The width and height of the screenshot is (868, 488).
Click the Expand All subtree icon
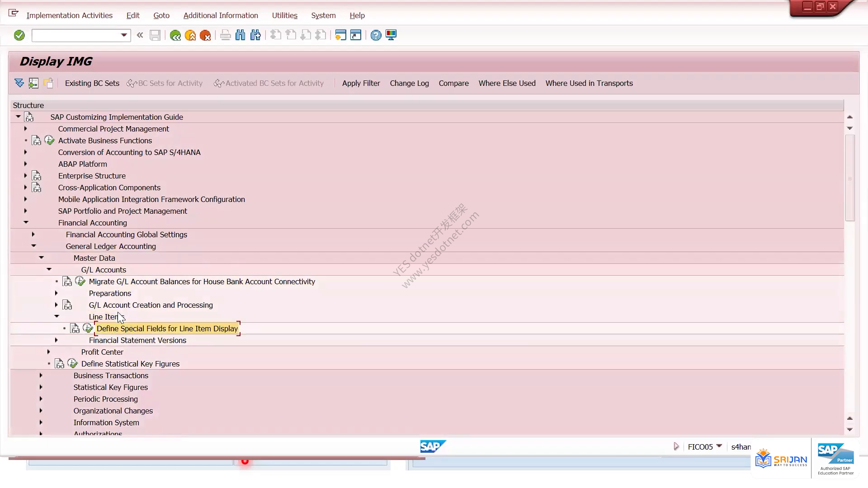pos(19,83)
